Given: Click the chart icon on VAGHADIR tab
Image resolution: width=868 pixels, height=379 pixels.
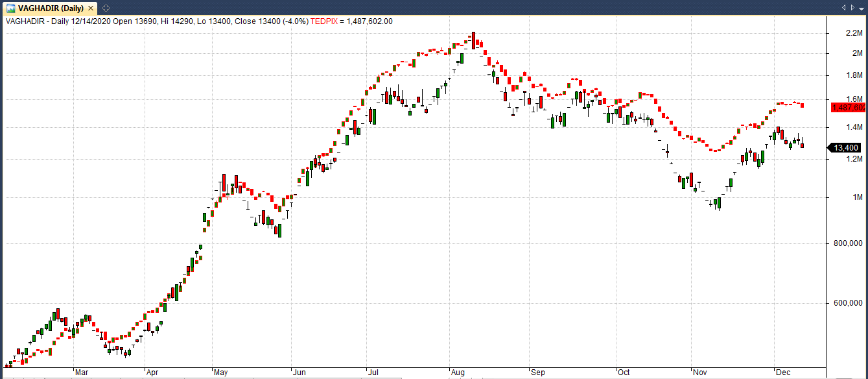Looking at the screenshot, I should click(x=11, y=8).
